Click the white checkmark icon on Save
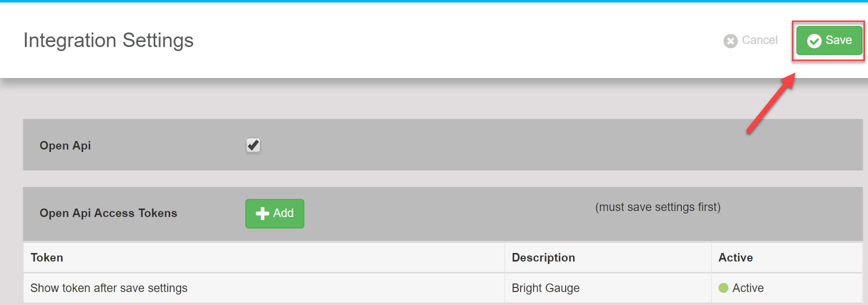The image size is (868, 305). 814,41
